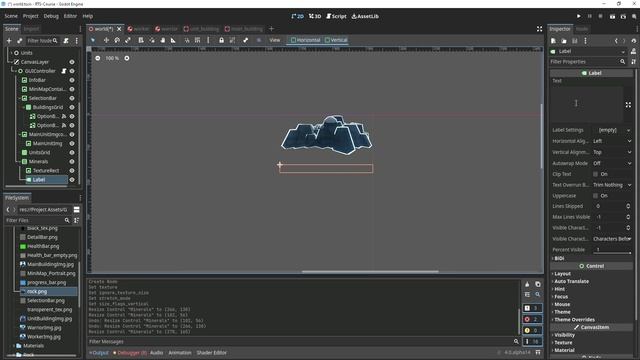Open script attached to GUIController
This screenshot has height=360, width=640.
click(x=64, y=71)
